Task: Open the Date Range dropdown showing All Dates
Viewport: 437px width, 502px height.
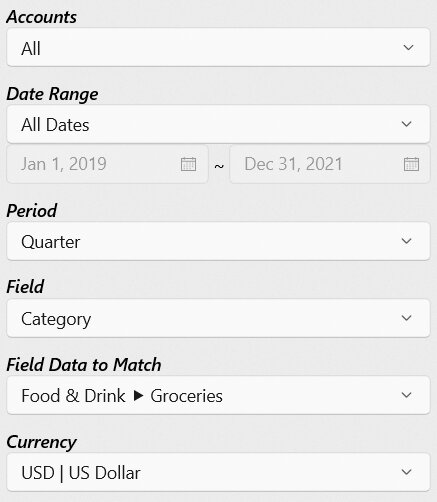Action: pos(218,124)
